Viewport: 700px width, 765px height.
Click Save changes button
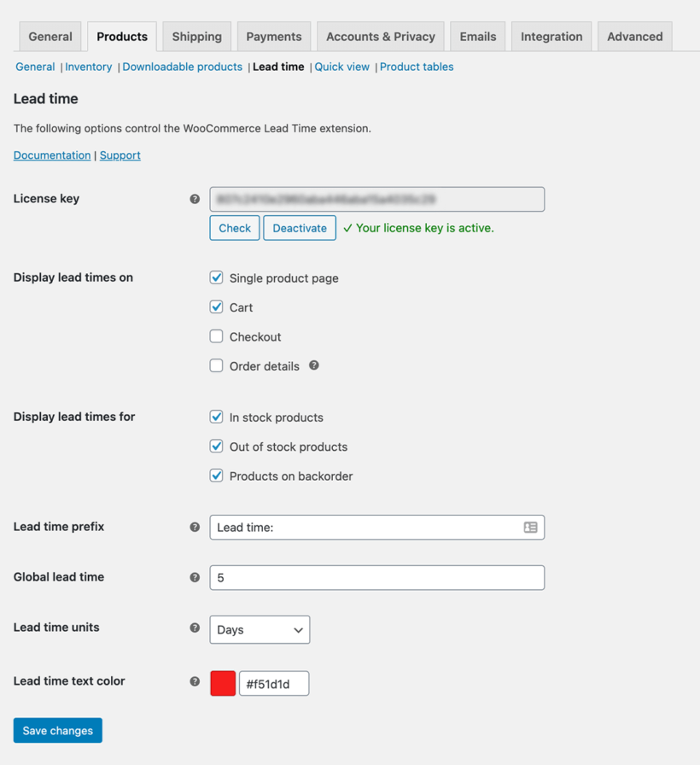[x=57, y=730]
